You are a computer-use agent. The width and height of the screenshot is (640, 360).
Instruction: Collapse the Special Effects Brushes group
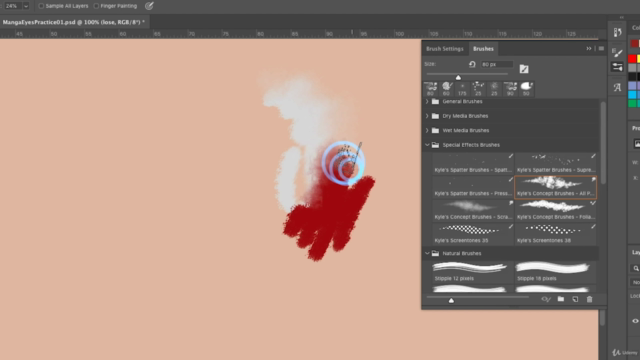tap(427, 145)
